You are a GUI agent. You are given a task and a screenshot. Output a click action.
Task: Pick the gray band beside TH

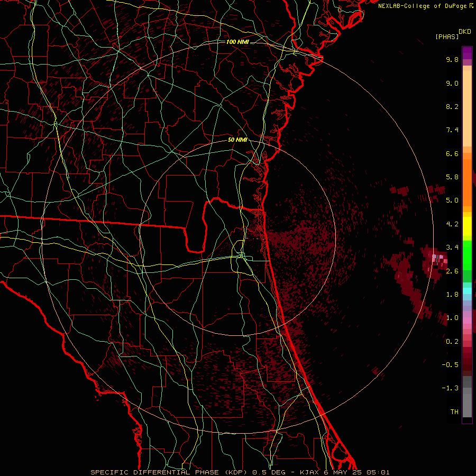(467, 407)
